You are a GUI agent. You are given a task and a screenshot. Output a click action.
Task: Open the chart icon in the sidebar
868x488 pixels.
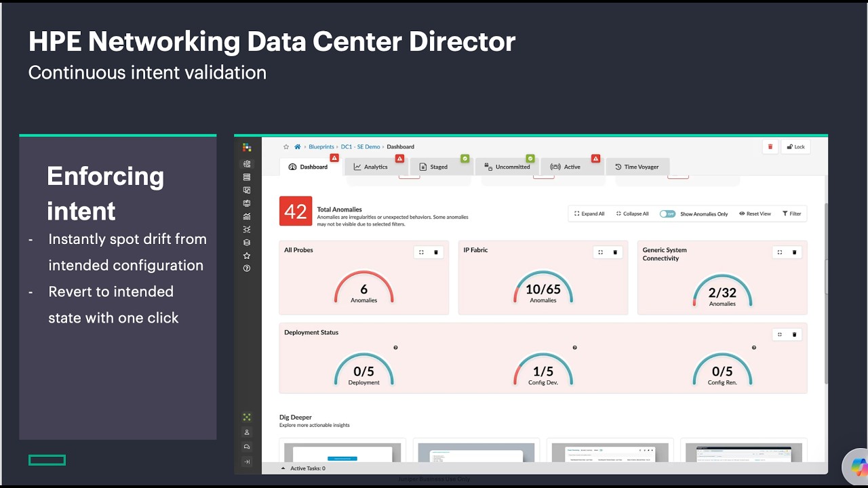[x=247, y=216]
